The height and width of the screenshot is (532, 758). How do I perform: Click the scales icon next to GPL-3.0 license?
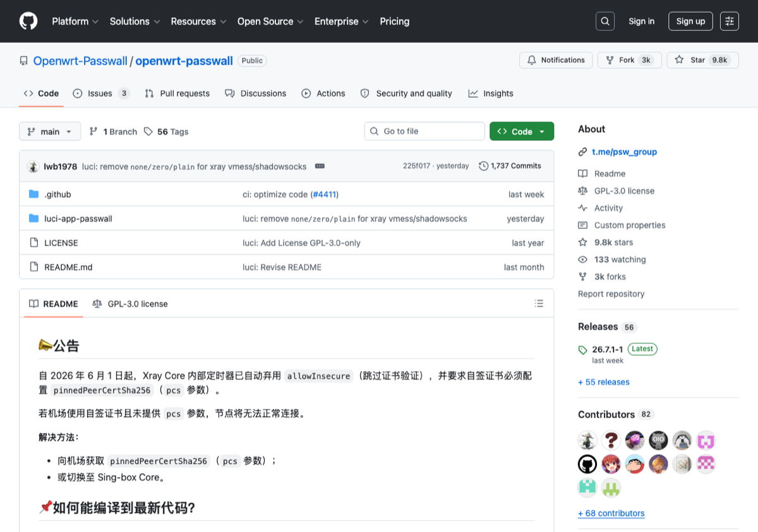(582, 191)
